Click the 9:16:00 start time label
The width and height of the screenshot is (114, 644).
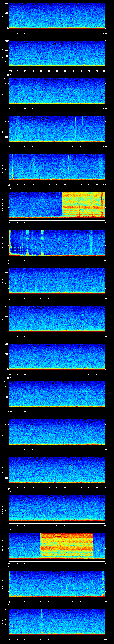coord(9,109)
